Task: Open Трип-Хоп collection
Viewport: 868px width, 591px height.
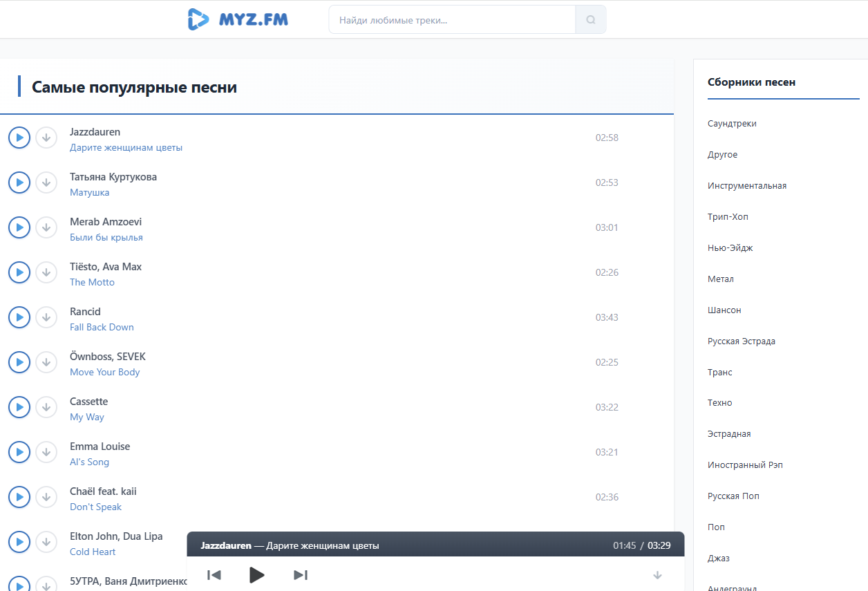Action: (x=728, y=217)
